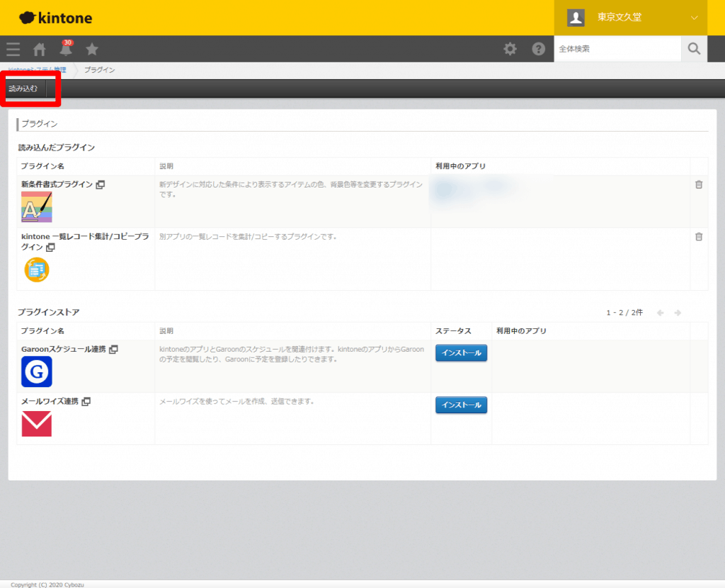Install the Garoonスケジュール連携 plugin
Screen dimensions: 725x588
pyautogui.click(x=461, y=352)
